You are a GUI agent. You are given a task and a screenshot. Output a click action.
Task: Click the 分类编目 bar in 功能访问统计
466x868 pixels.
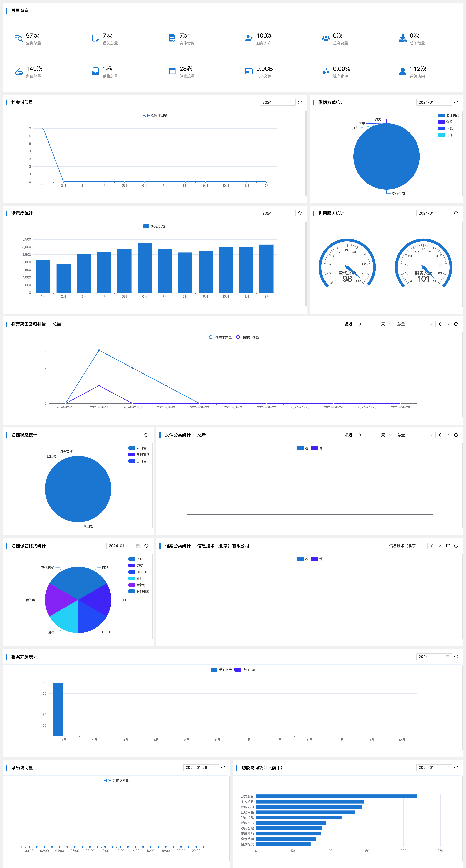[x=336, y=796]
